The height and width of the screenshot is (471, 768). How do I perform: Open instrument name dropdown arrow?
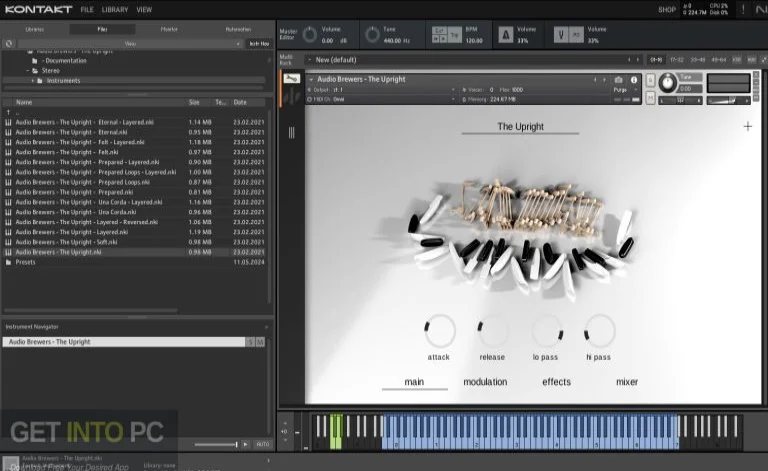311,79
